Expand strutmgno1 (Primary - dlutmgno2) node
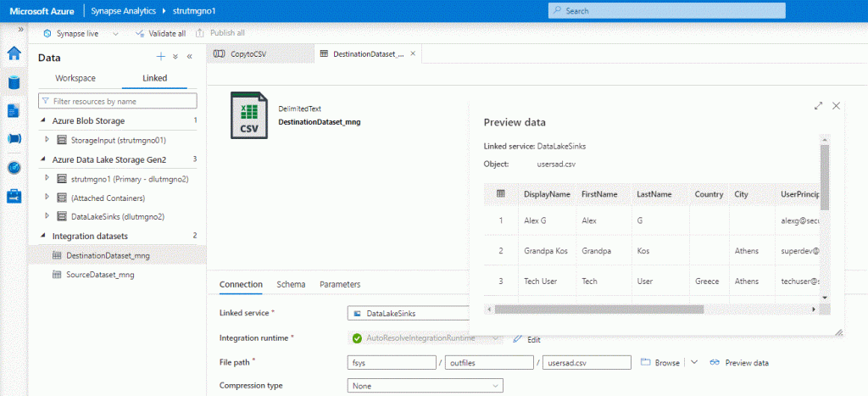This screenshot has width=868, height=396. coord(47,178)
